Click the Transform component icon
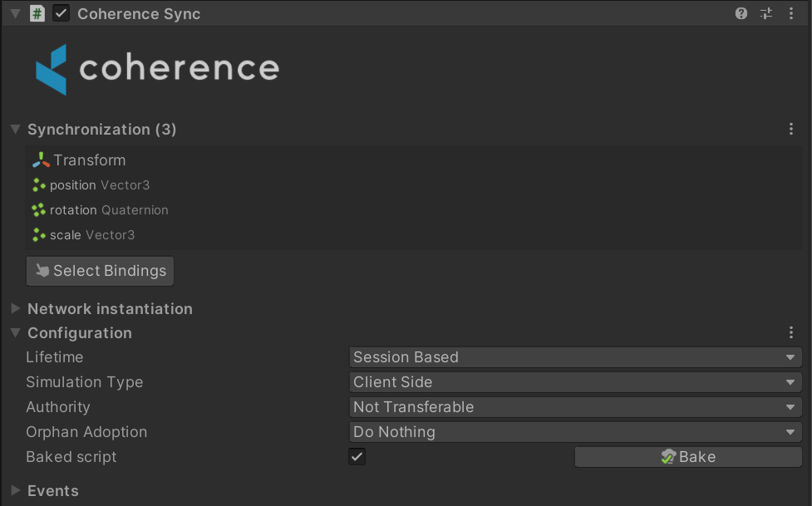This screenshot has width=812, height=506. 41,160
